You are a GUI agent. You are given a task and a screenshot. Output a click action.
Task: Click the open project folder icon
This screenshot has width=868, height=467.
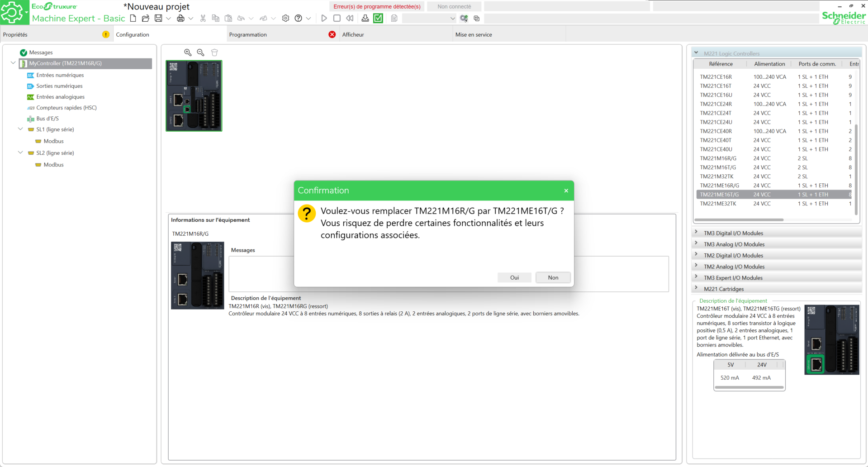click(146, 18)
